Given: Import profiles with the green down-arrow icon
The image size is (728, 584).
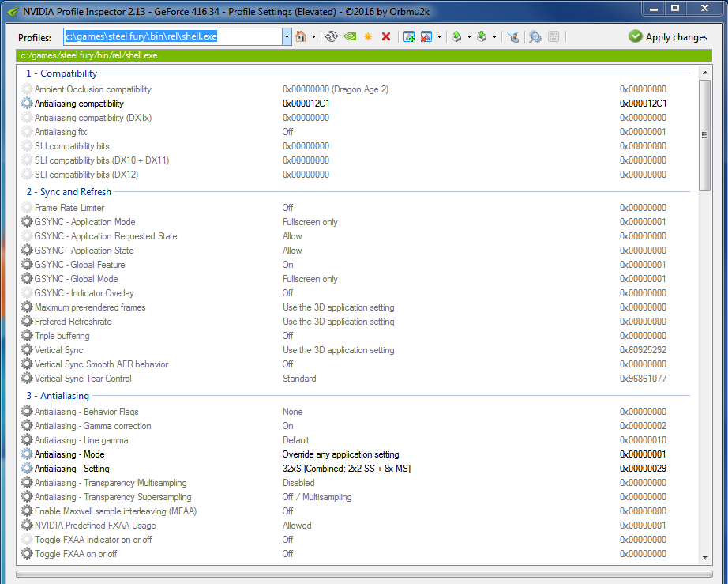Looking at the screenshot, I should [482, 36].
